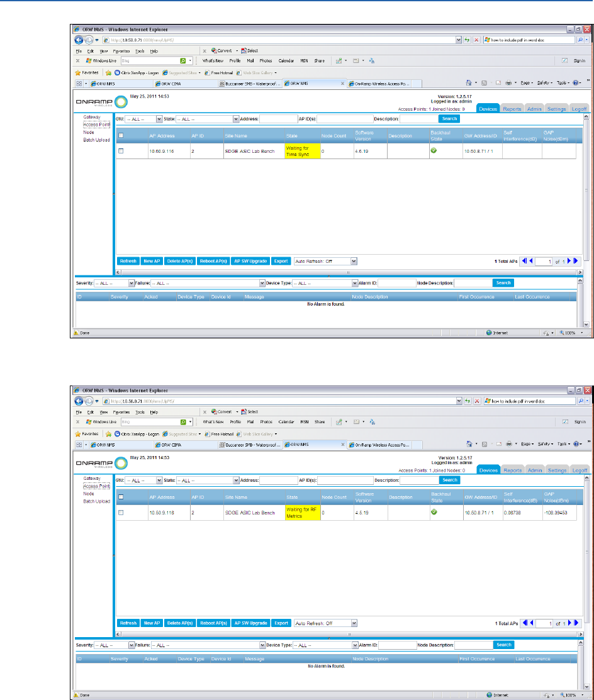The image size is (594, 700).
Task: Click Bing search green button in upper window
Action: 182,61
